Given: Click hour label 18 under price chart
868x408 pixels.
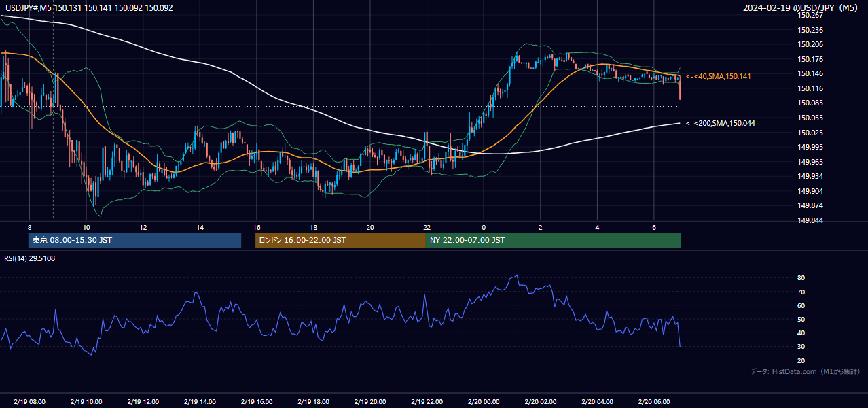Looking at the screenshot, I should [x=313, y=227].
